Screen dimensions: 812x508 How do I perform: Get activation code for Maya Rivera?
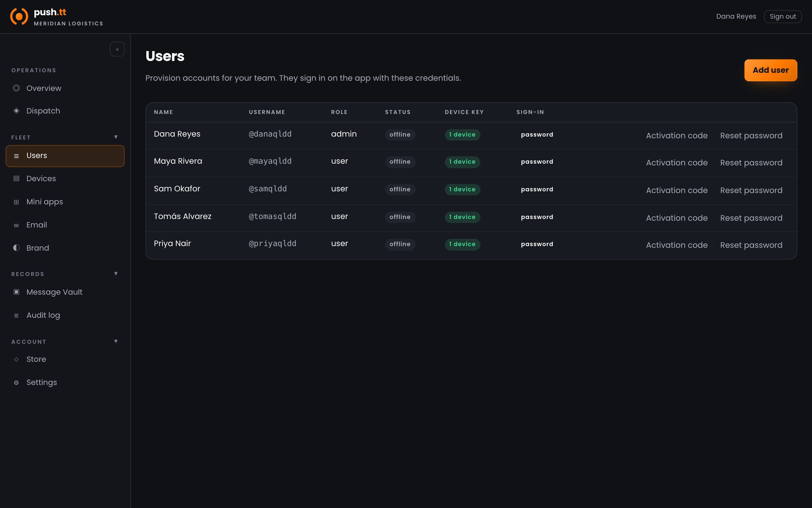pyautogui.click(x=677, y=163)
